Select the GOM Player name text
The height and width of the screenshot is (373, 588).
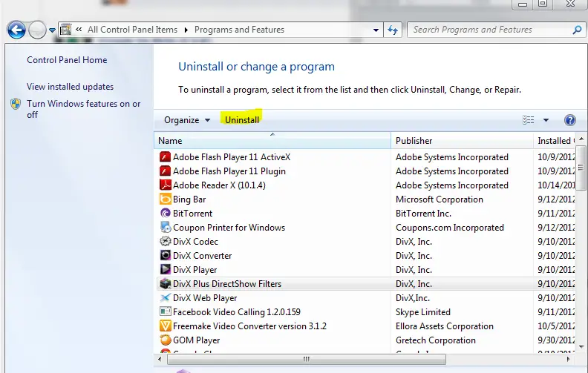point(196,340)
